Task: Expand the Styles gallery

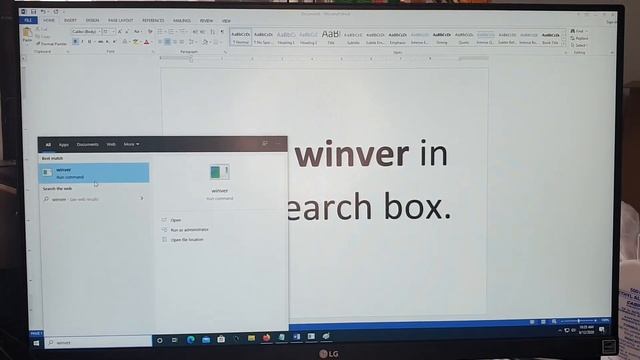Action: coord(564,44)
